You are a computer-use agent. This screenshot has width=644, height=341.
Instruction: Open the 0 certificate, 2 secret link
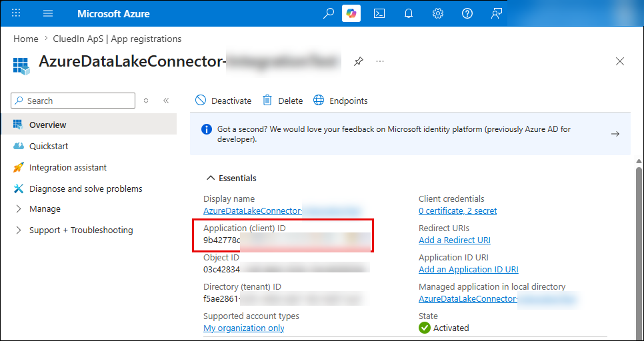point(457,211)
